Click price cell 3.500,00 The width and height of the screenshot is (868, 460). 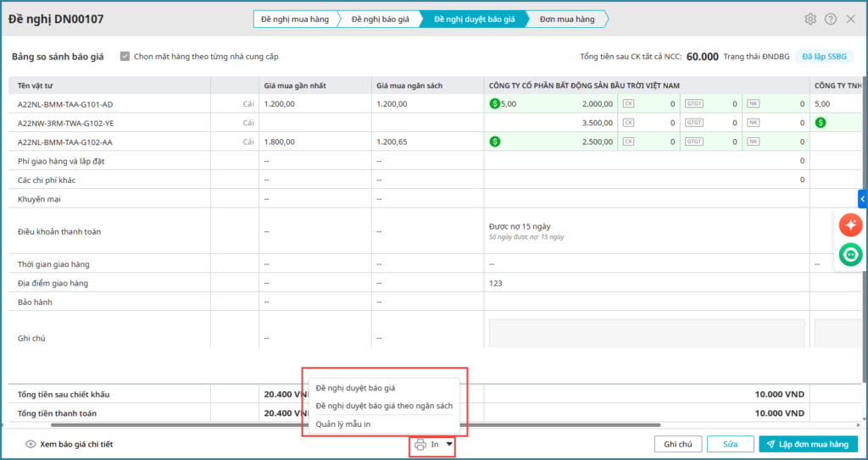[x=598, y=123]
